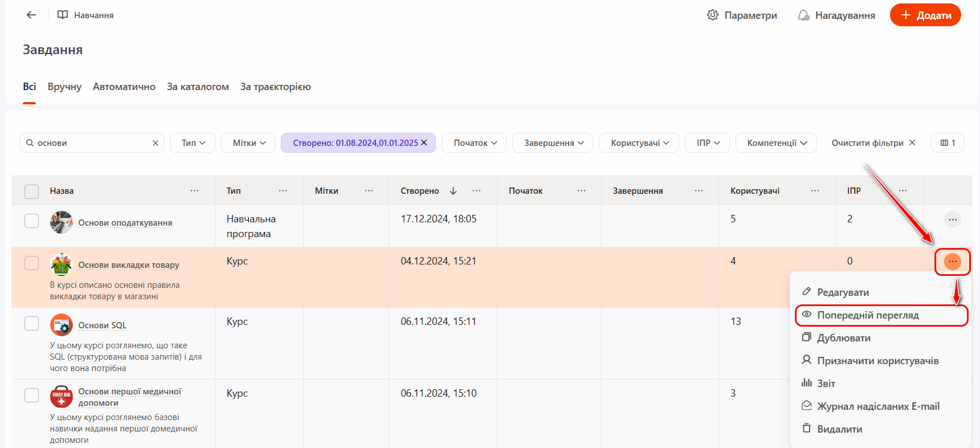Clear the search field with X icon
The height and width of the screenshot is (448, 980).
coord(156,143)
